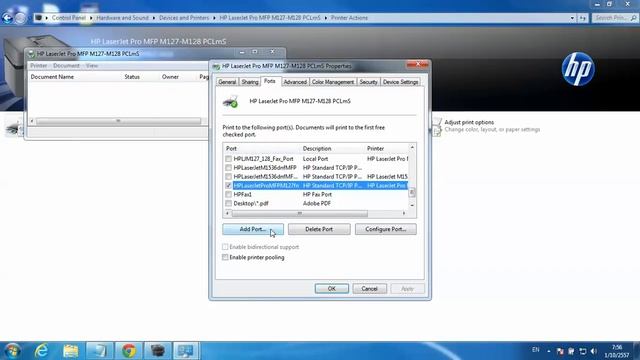Click the Action Center flag icon in tray
This screenshot has height=360, width=640.
[x=560, y=351]
